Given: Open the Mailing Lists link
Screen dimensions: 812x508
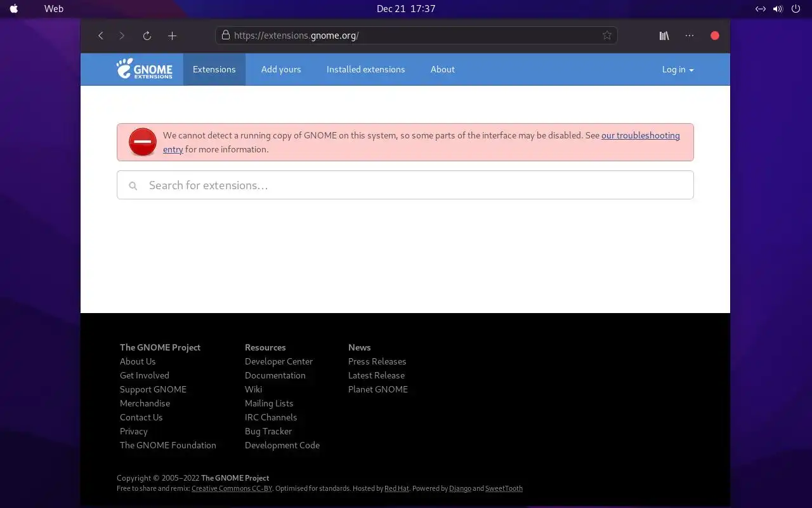Looking at the screenshot, I should click(269, 403).
